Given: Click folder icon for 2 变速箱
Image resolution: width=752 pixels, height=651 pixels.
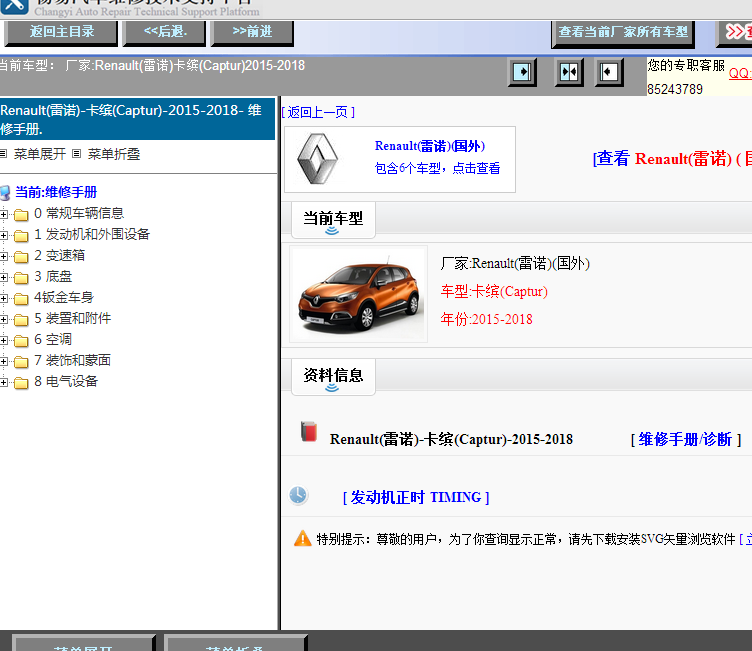Looking at the screenshot, I should (21, 257).
